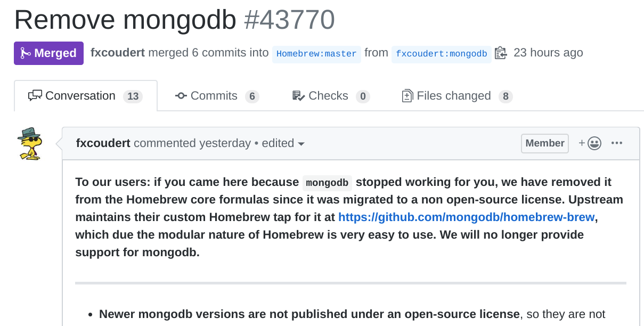Click fxcoudert's Woodstock avatar

[x=30, y=143]
